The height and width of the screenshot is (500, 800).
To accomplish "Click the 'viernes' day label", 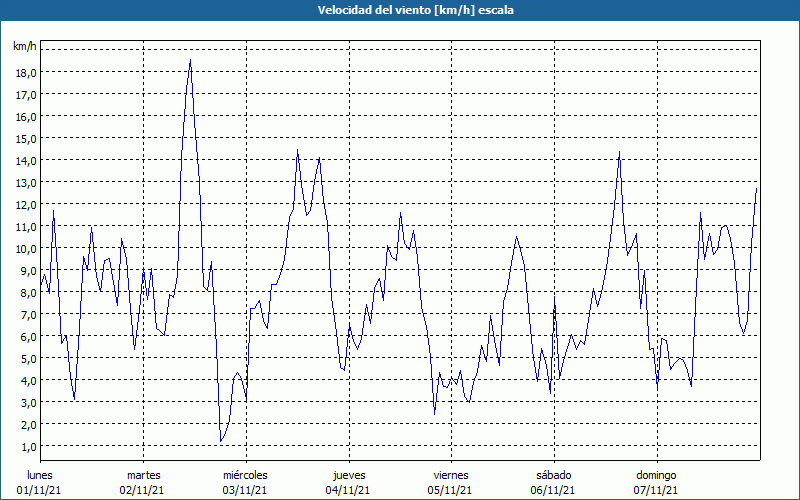I will (451, 475).
